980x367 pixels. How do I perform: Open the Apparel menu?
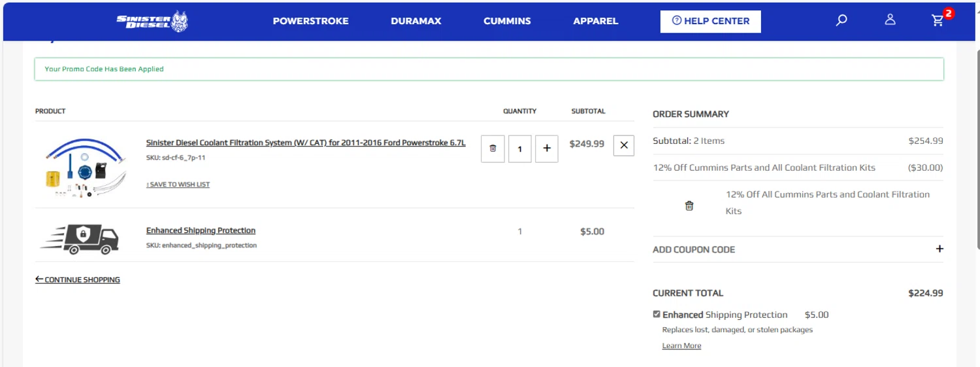[x=596, y=21]
